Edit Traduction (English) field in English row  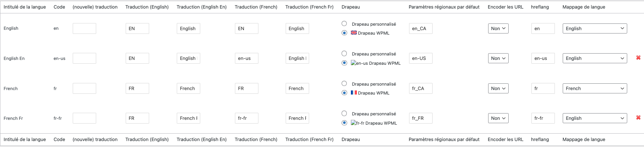[137, 28]
